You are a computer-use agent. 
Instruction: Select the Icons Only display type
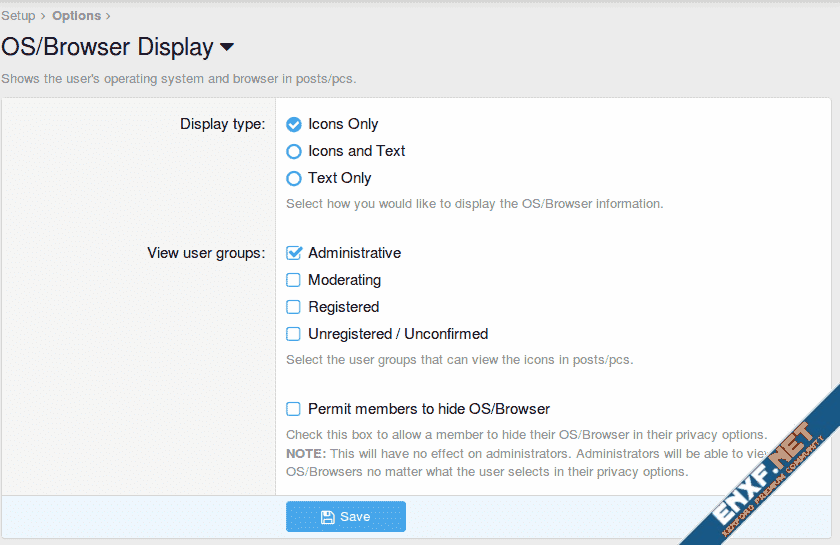pyautogui.click(x=294, y=124)
